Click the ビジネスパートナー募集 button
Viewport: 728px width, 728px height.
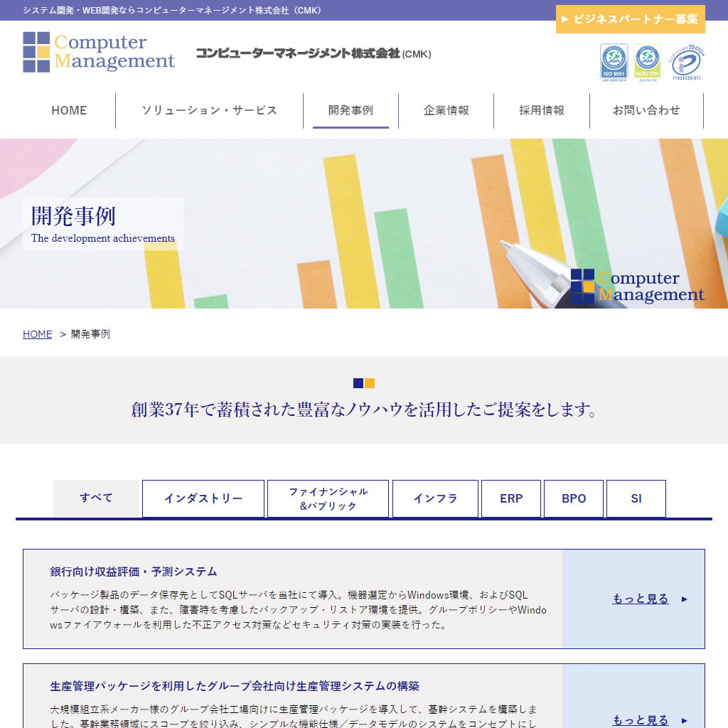coord(630,19)
